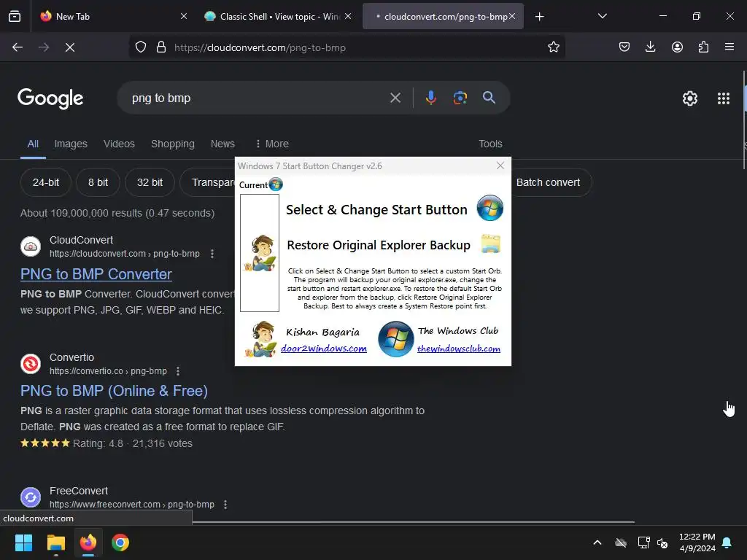Open door2windows.com link
747x560 pixels.
point(323,349)
